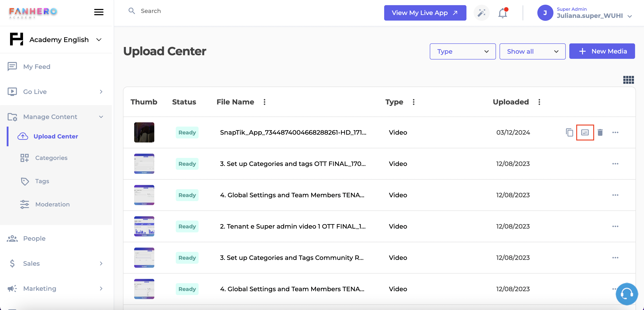Click the File Name column sort icon
Image resolution: width=644 pixels, height=310 pixels.
point(265,102)
